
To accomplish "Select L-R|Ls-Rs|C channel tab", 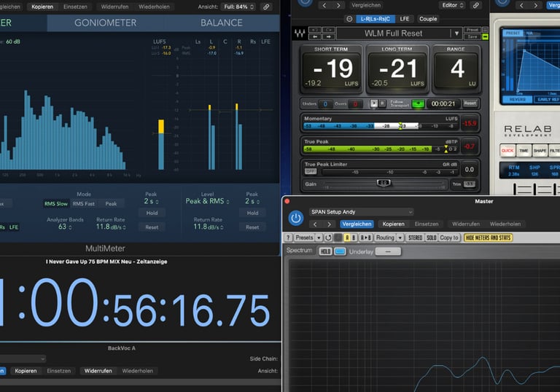I will tap(376, 19).
